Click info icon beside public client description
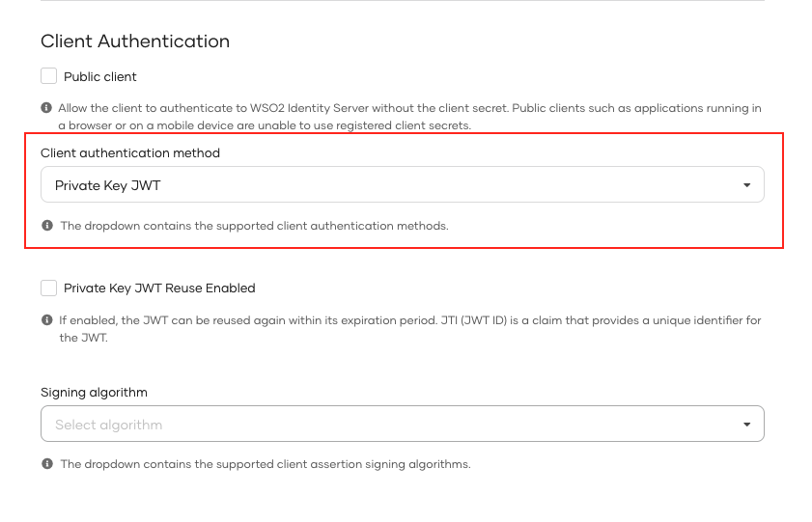The width and height of the screenshot is (812, 522). pyautogui.click(x=46, y=108)
